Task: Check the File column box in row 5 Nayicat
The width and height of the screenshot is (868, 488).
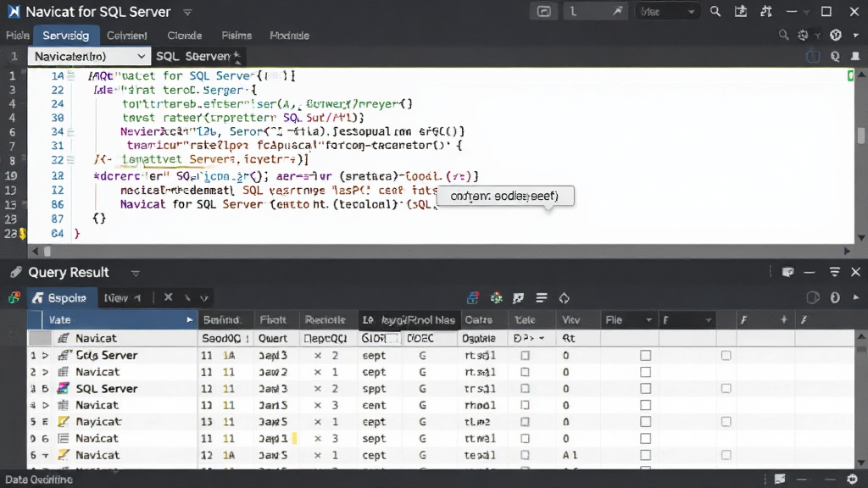Action: click(x=645, y=422)
